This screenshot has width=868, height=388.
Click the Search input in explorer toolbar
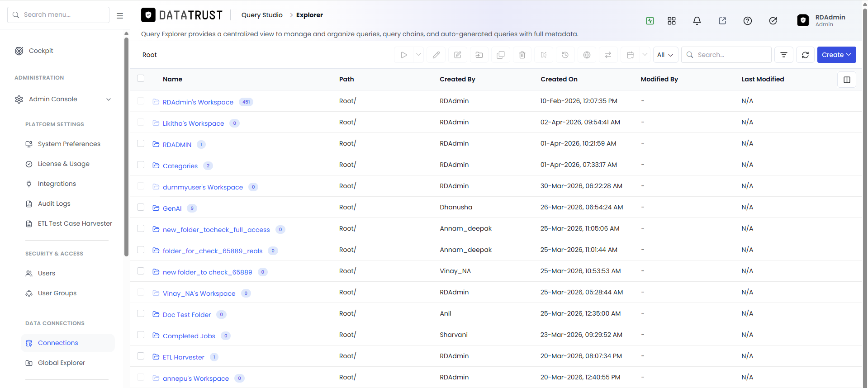click(726, 55)
